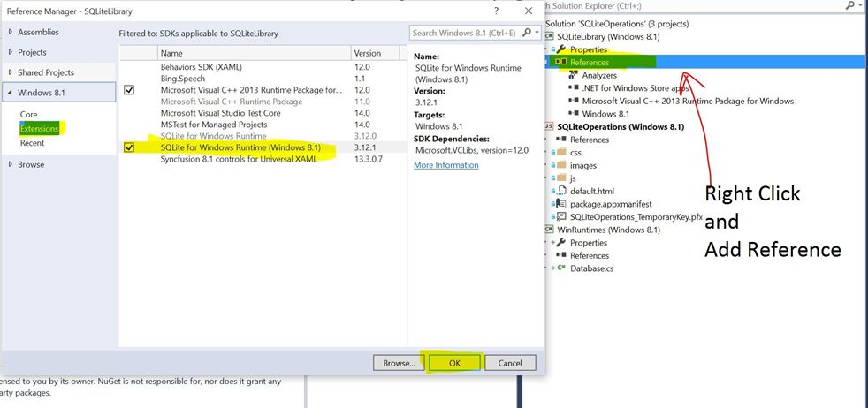Click the wrench icon beside WinRuntimes Properties
The width and height of the screenshot is (868, 408).
[x=560, y=242]
